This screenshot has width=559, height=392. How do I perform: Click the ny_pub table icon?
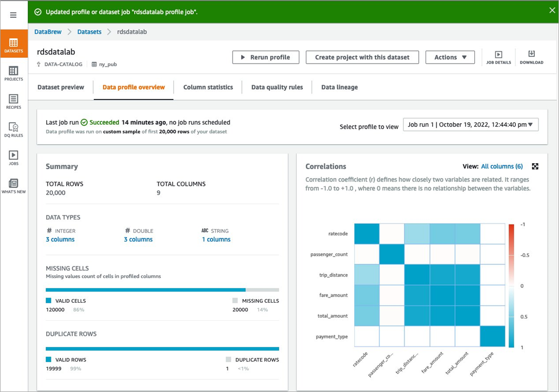coord(94,65)
